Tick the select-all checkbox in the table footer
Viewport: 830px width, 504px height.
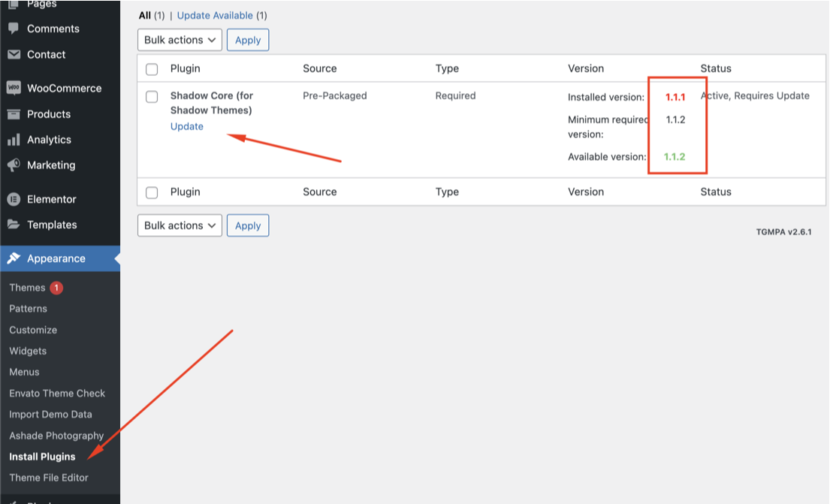tap(152, 192)
